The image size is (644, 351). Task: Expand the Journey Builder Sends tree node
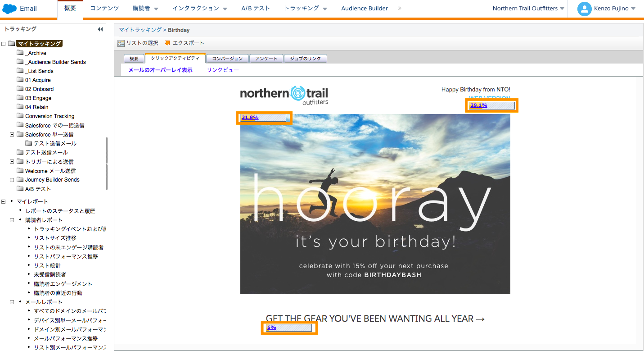(x=12, y=180)
